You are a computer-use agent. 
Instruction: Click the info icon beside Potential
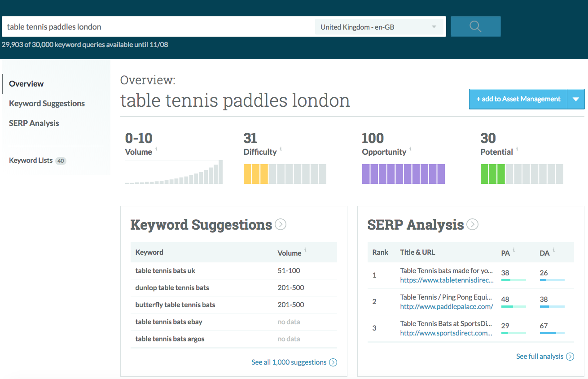click(x=517, y=148)
